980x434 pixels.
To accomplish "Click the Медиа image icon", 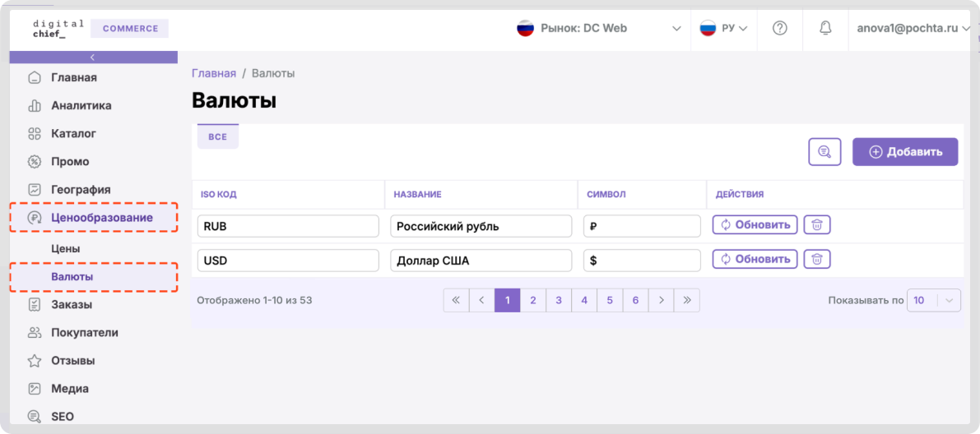I will [x=35, y=389].
